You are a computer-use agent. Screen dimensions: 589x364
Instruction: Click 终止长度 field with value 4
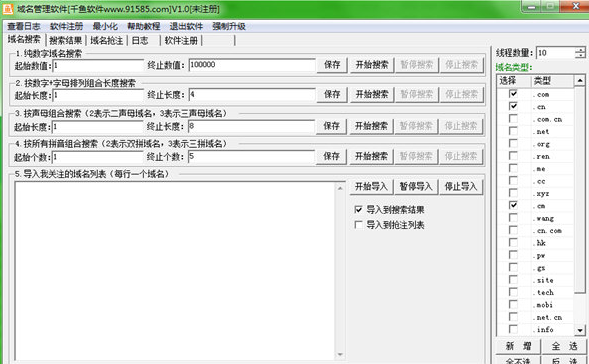(252, 95)
